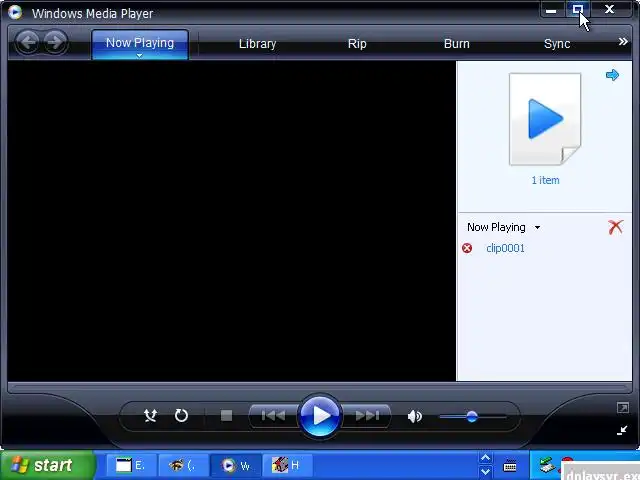Select clip0001 in the playlist

click(505, 248)
